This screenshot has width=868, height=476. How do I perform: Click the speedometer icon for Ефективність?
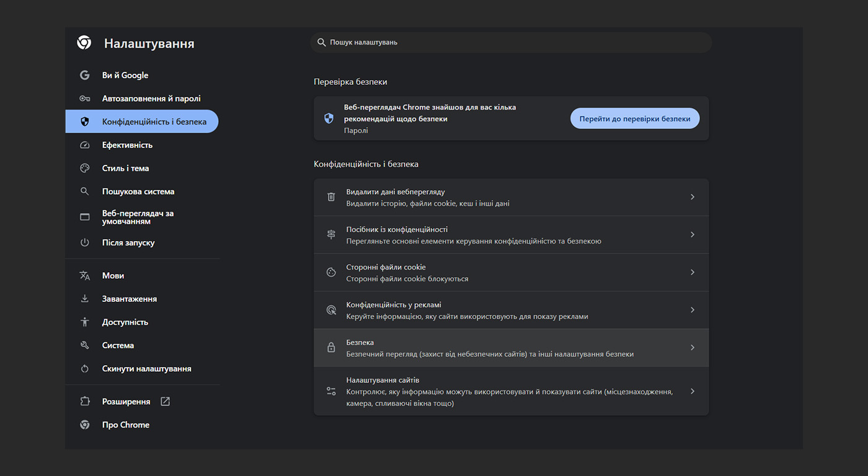click(x=85, y=145)
